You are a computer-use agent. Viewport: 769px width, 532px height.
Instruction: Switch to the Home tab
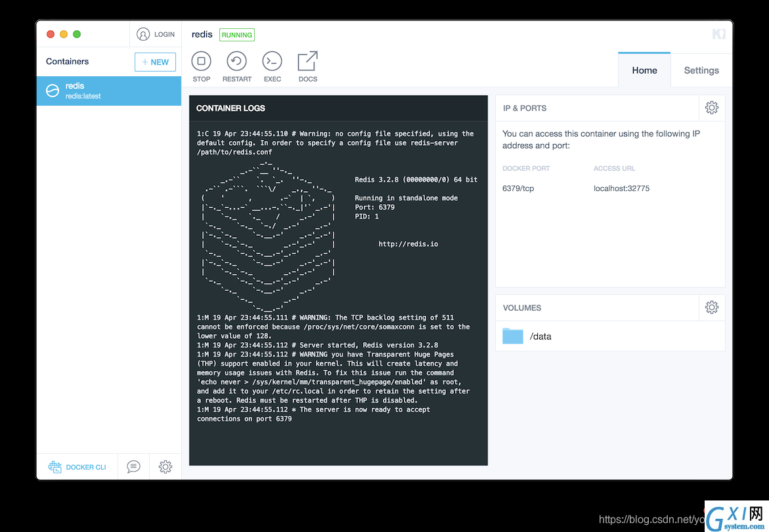pyautogui.click(x=644, y=70)
